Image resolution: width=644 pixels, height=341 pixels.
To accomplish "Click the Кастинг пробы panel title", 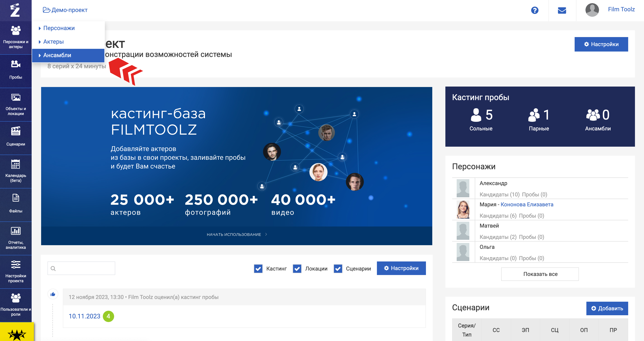I will pos(480,97).
